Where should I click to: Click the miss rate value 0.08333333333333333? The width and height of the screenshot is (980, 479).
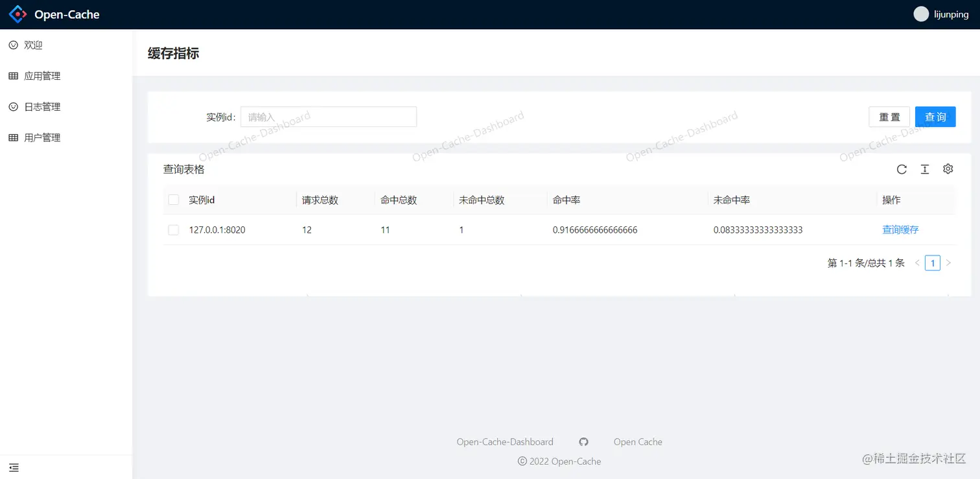coord(758,229)
